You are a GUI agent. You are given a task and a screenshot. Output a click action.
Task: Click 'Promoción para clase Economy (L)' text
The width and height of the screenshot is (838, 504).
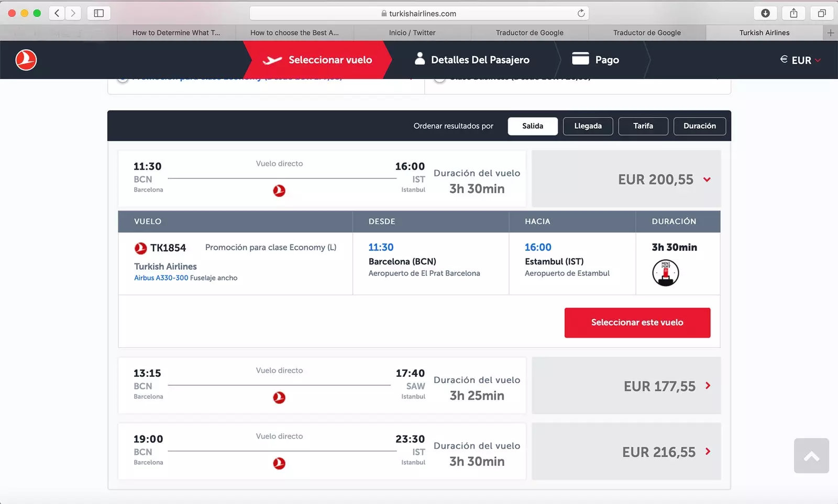pos(271,248)
